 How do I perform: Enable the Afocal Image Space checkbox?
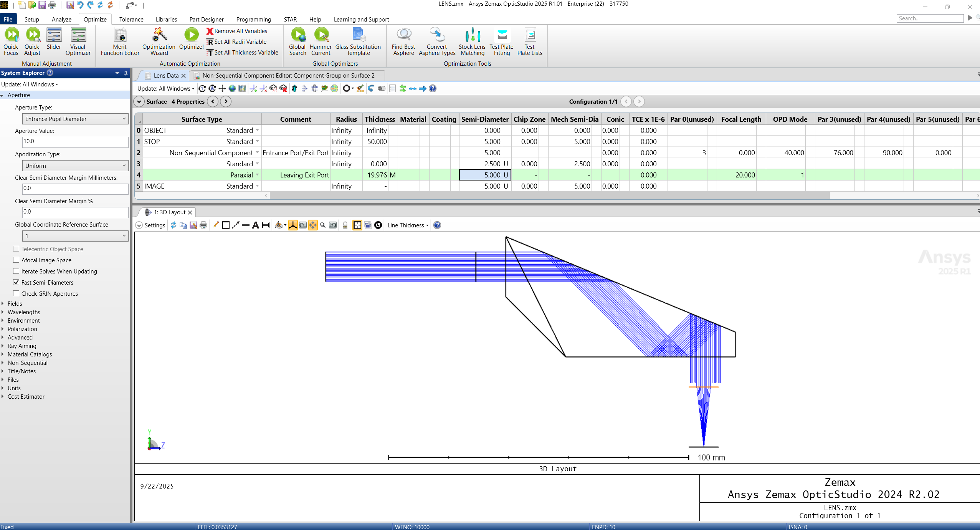point(17,260)
